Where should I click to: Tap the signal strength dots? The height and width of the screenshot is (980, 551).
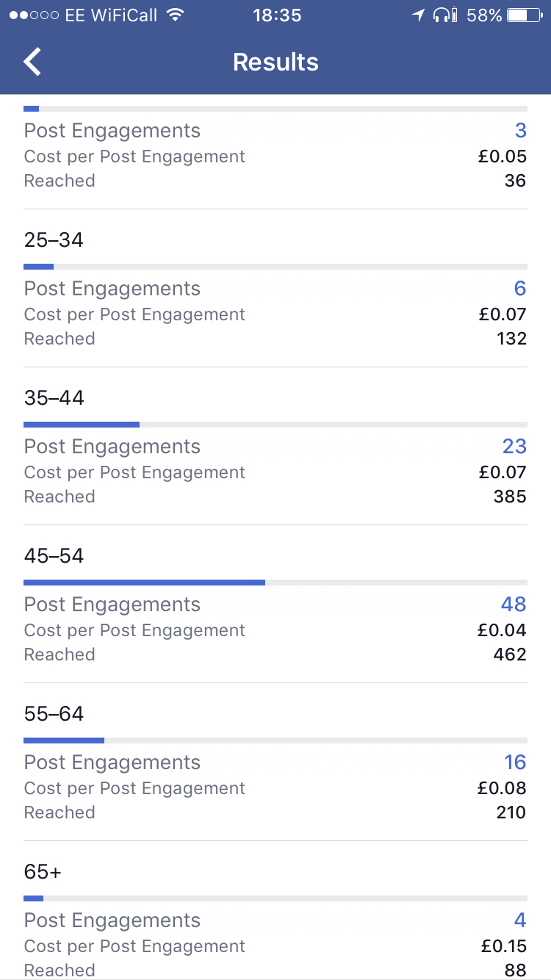coord(34,15)
